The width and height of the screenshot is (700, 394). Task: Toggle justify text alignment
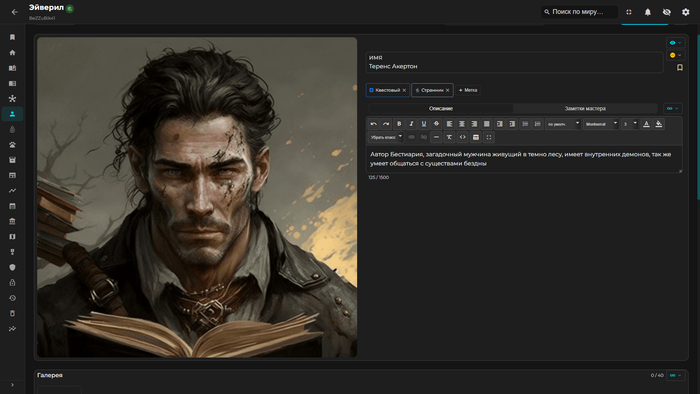coord(487,124)
